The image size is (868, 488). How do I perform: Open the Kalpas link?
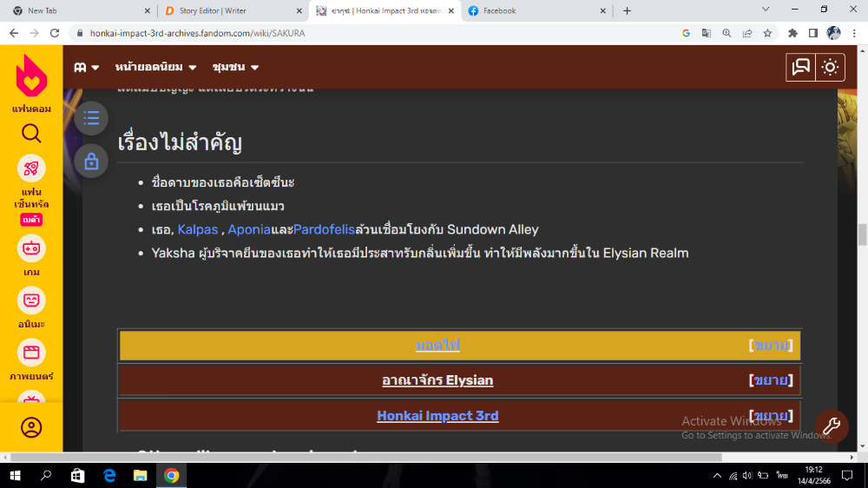pyautogui.click(x=198, y=229)
